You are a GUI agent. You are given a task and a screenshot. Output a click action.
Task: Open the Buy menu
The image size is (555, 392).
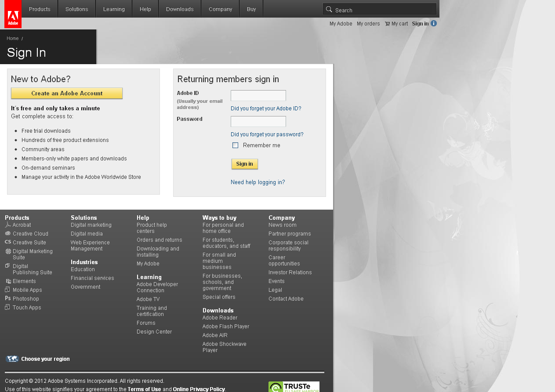[251, 9]
